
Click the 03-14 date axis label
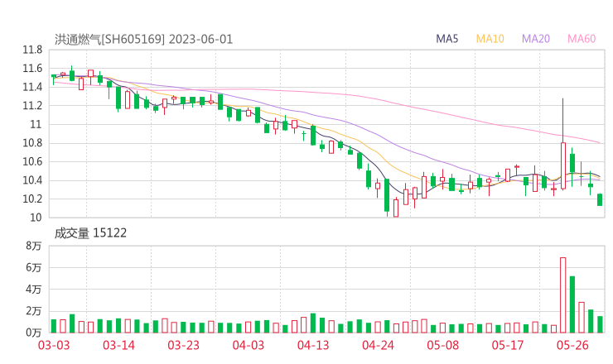[118, 345]
